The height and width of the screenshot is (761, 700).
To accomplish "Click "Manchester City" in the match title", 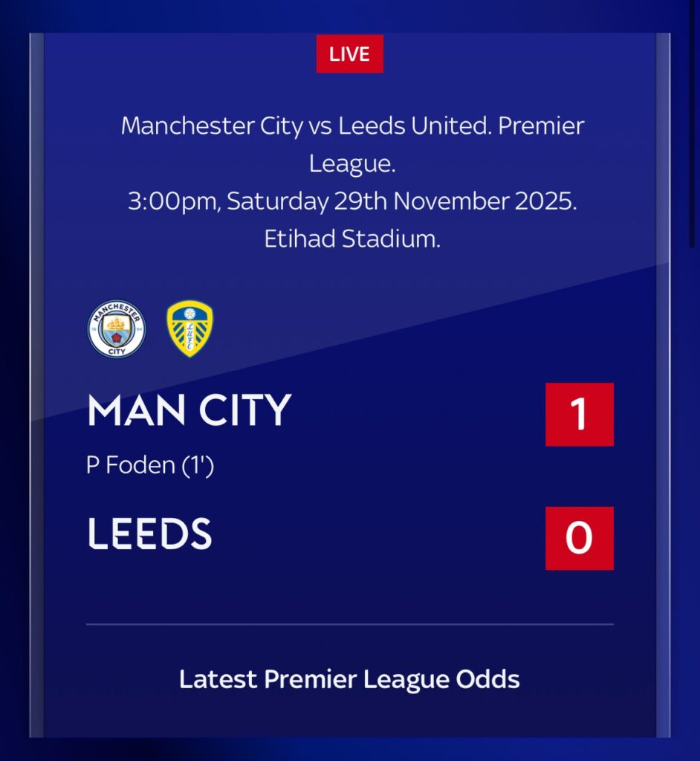I will [212, 126].
